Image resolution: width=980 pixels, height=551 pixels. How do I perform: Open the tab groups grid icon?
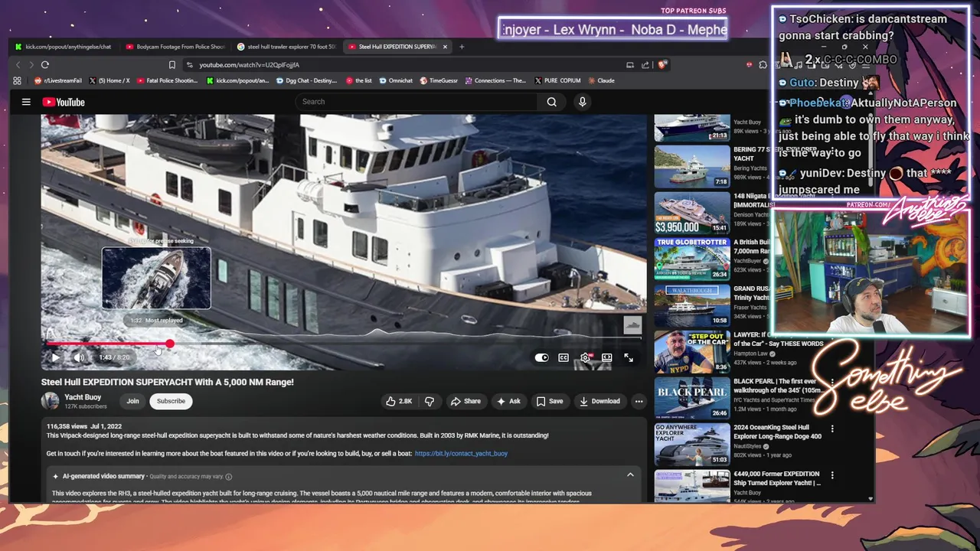[x=17, y=80]
